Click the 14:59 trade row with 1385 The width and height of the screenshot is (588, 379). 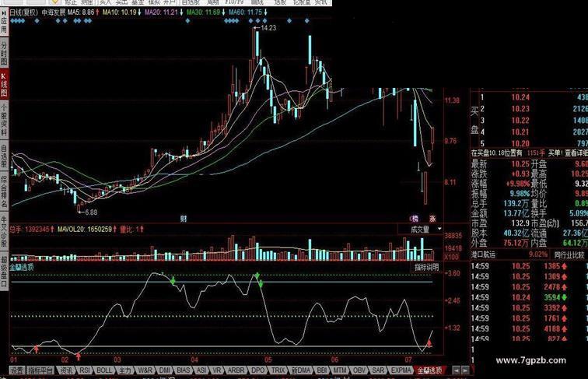click(529, 266)
